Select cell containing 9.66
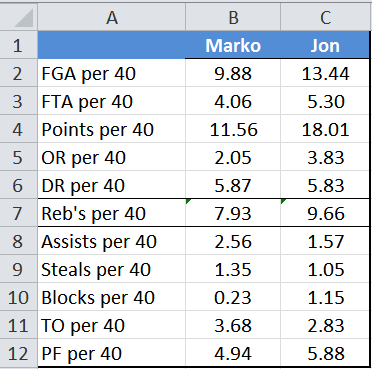Viewport: 372px width, 369px height. pos(325,213)
